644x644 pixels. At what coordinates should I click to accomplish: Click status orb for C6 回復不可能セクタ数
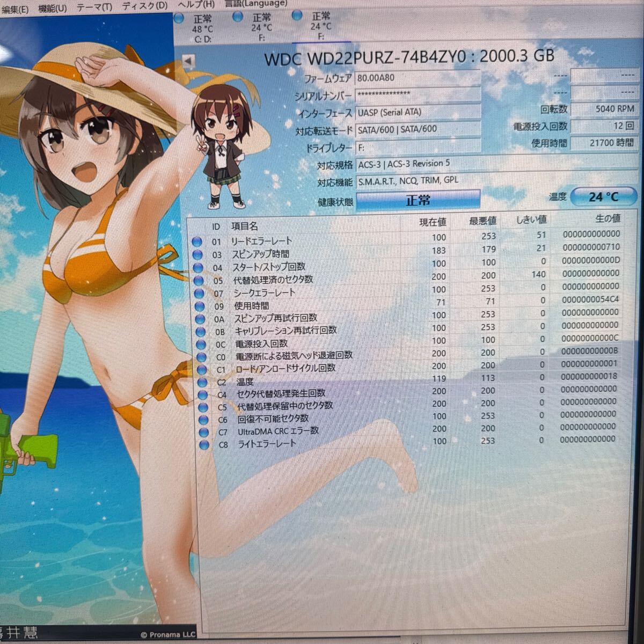click(x=204, y=420)
